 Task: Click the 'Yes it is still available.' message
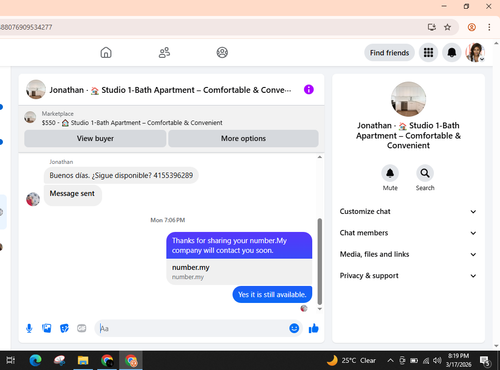coord(272,294)
